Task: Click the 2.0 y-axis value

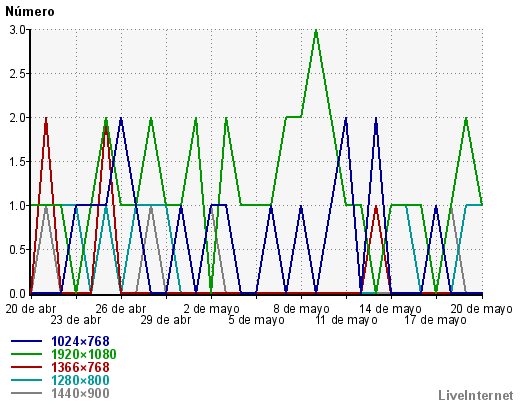Action: (17, 118)
